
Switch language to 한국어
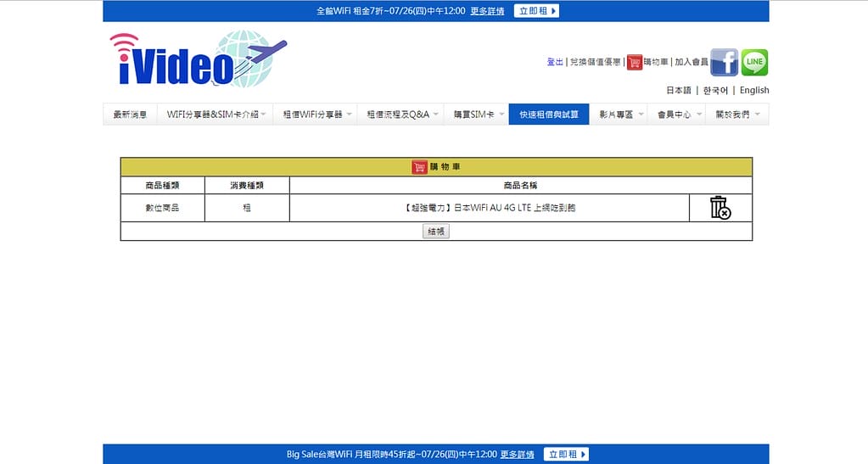click(715, 90)
